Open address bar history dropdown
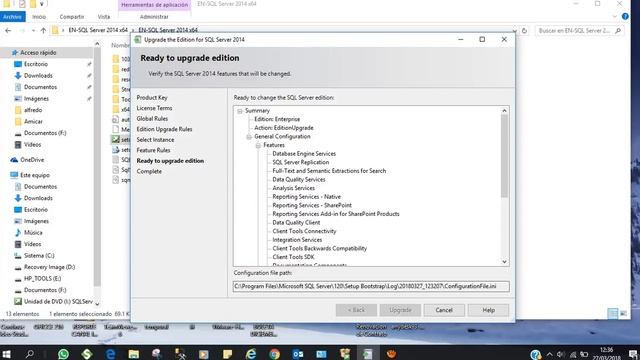The height and width of the screenshot is (360, 640). 515,31
